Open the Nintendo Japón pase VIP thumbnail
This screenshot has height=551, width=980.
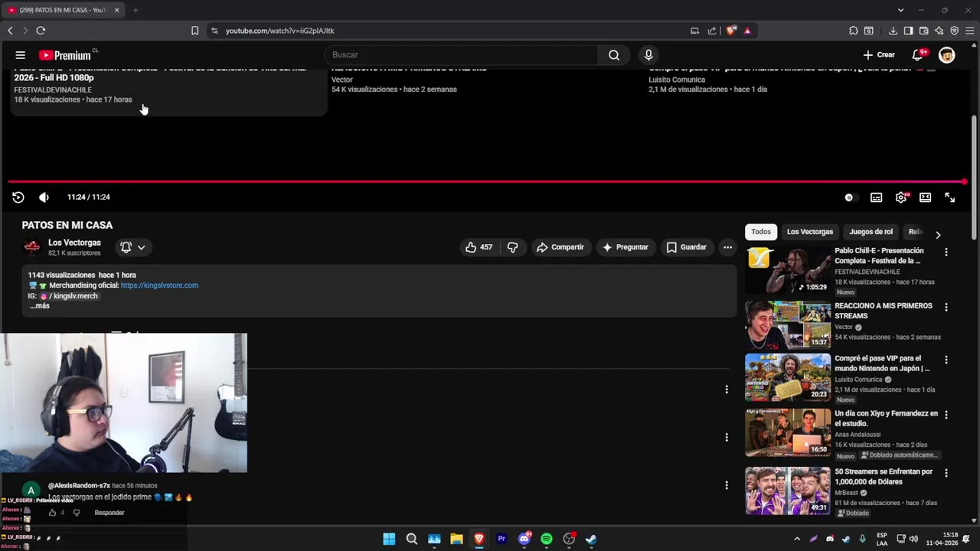[x=788, y=377]
